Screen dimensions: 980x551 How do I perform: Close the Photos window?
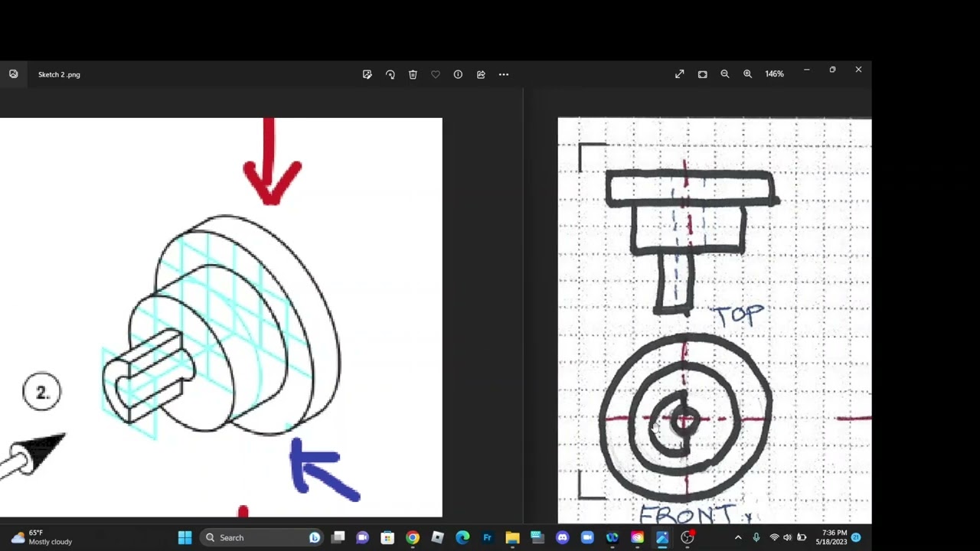click(858, 70)
